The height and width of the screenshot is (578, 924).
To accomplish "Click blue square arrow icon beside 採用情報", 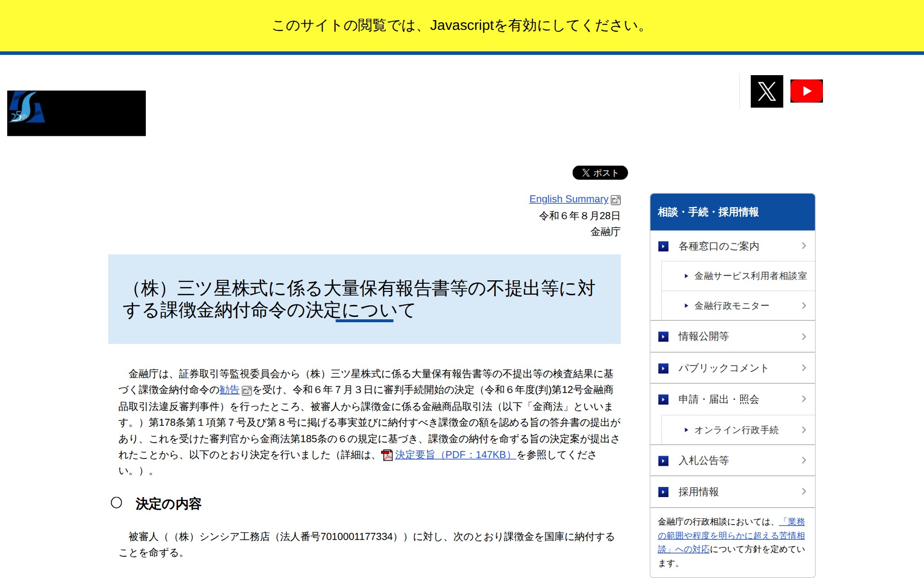I will click(x=663, y=492).
